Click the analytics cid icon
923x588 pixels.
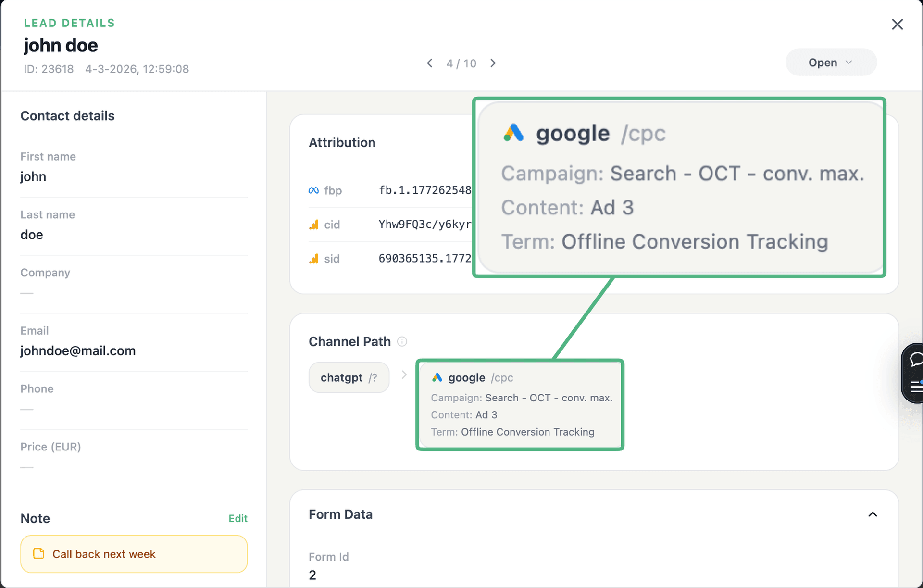[313, 225]
